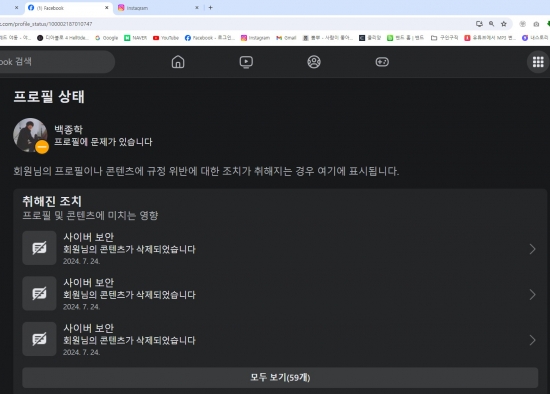Image resolution: width=550 pixels, height=394 pixels.
Task: Click the zoom magnifier icon in address bar
Action: pos(491,24)
